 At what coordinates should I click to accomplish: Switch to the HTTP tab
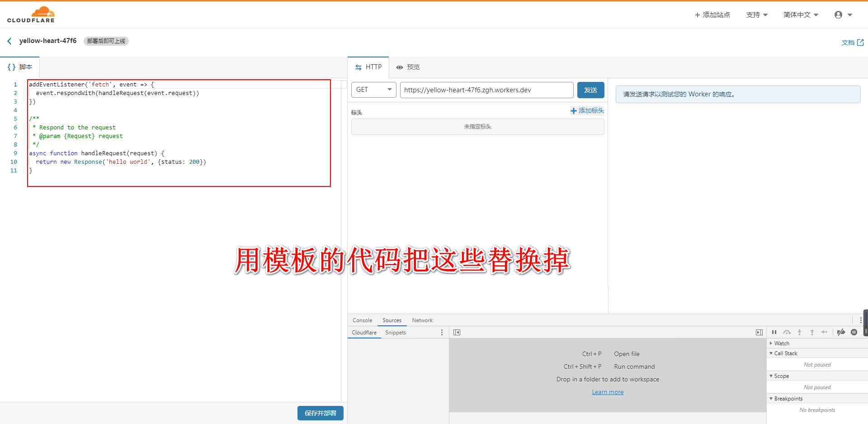click(x=368, y=67)
